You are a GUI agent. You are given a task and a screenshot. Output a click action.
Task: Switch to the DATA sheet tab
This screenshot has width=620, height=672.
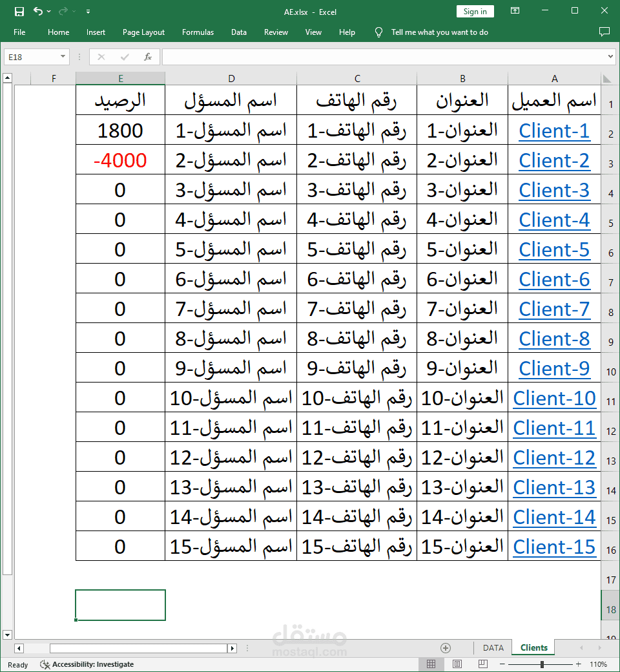(493, 647)
